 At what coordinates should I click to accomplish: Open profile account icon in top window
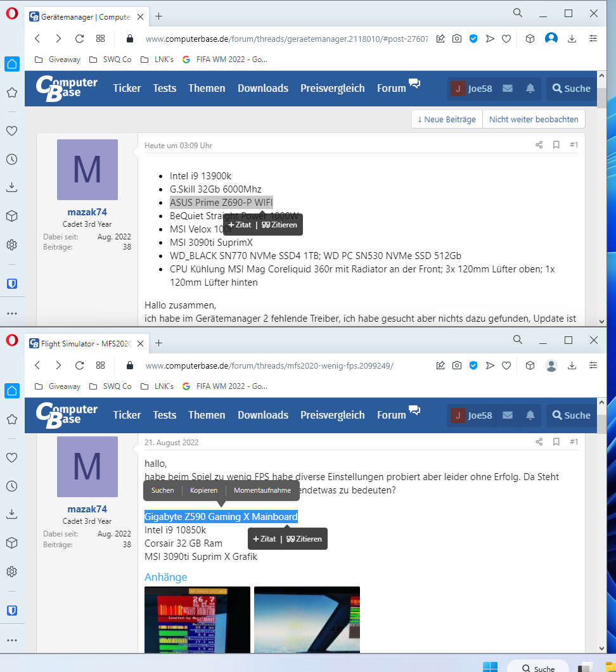tap(551, 39)
